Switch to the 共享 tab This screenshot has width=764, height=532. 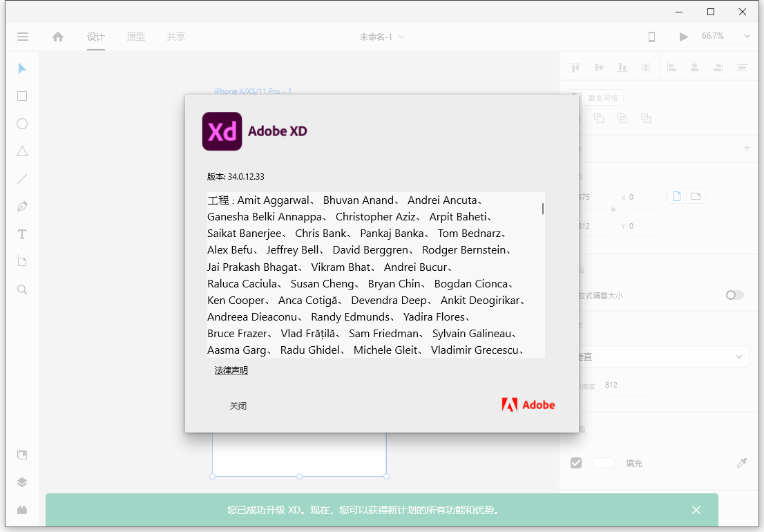pyautogui.click(x=176, y=37)
